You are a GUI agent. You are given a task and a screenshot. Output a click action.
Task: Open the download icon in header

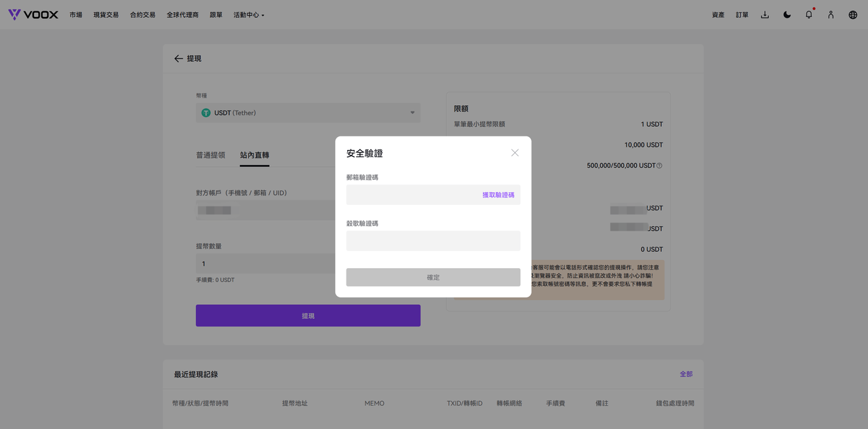click(764, 14)
